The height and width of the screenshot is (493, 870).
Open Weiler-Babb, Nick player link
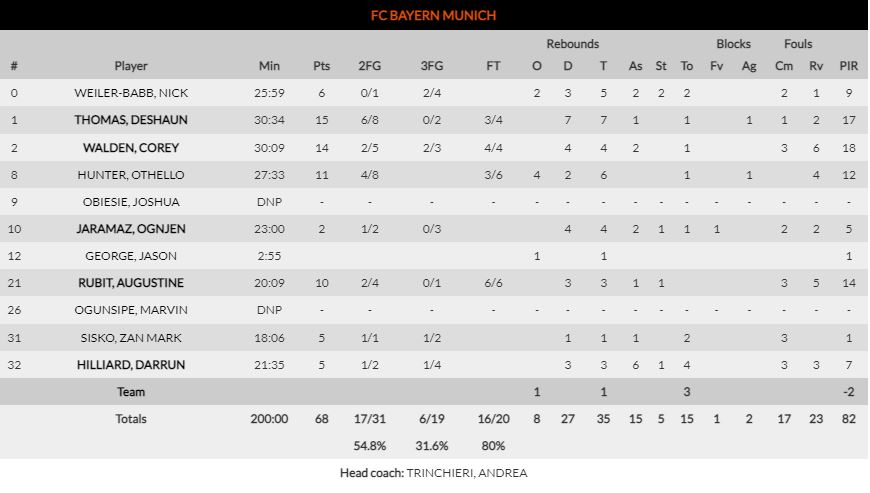[x=131, y=93]
